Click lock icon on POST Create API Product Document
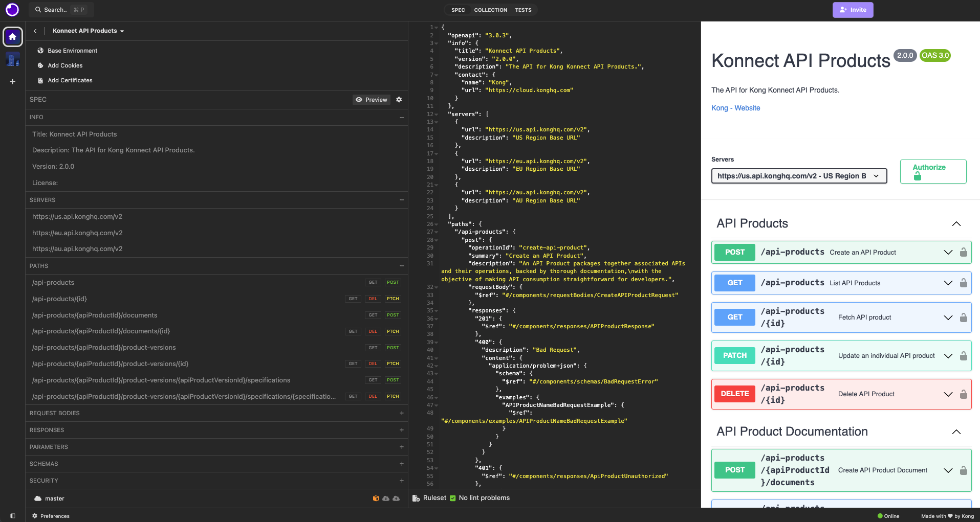The image size is (980, 522). point(963,470)
